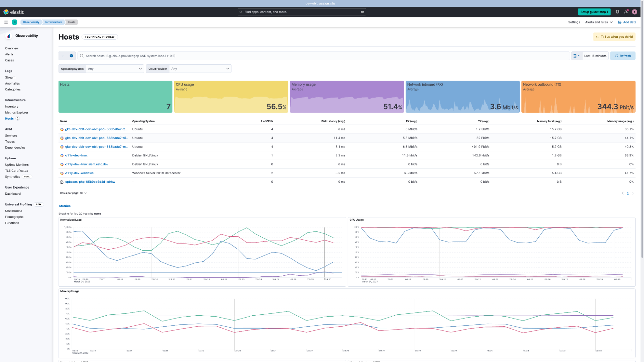Click the magnifier icon in the global search

click(241, 12)
